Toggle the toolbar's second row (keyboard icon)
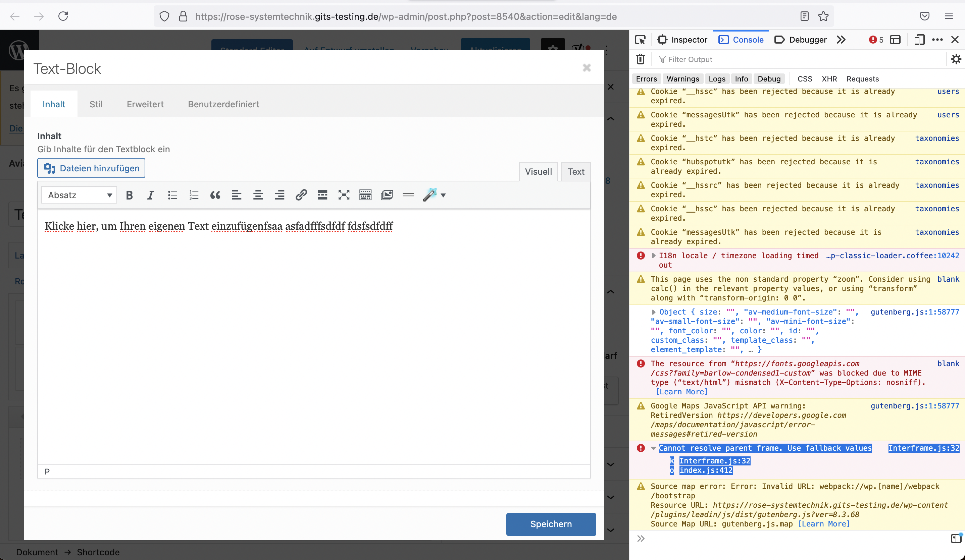This screenshot has width=965, height=560. 365,195
